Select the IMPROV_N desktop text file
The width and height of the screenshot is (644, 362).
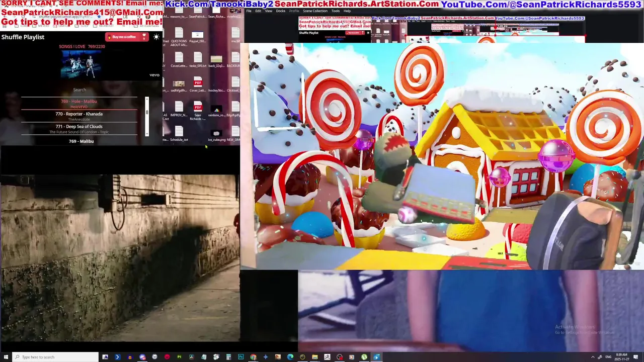pos(179,108)
